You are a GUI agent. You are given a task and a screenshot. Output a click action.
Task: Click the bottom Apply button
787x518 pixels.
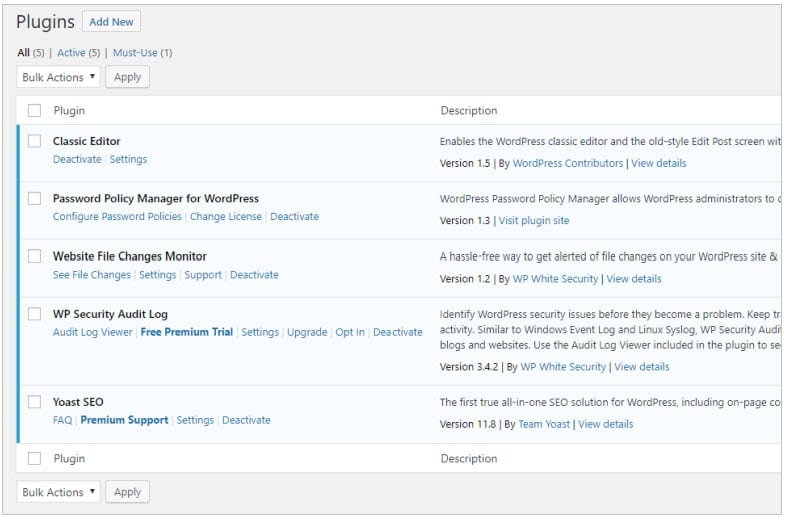127,492
